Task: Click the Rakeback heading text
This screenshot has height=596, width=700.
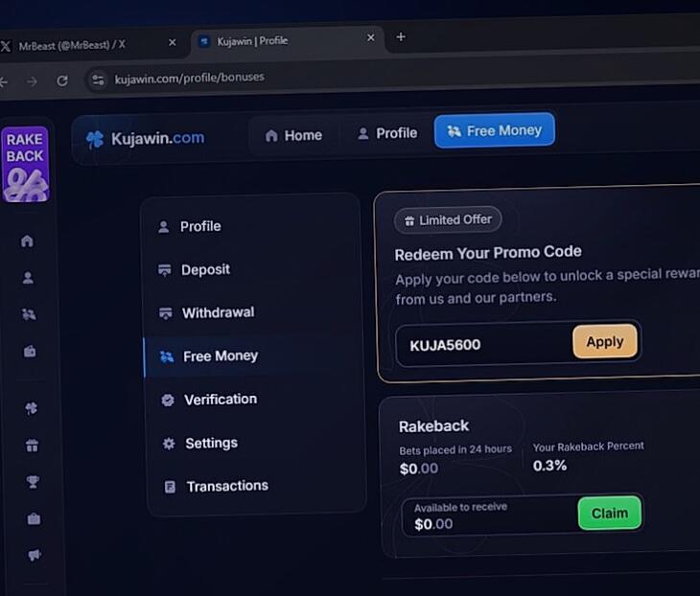Action: point(433,426)
